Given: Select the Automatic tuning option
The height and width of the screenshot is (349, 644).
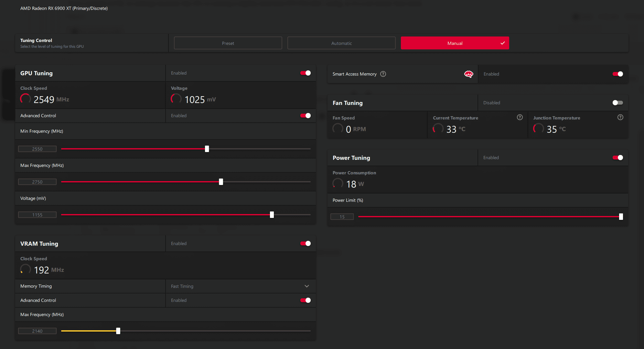Looking at the screenshot, I should (341, 43).
